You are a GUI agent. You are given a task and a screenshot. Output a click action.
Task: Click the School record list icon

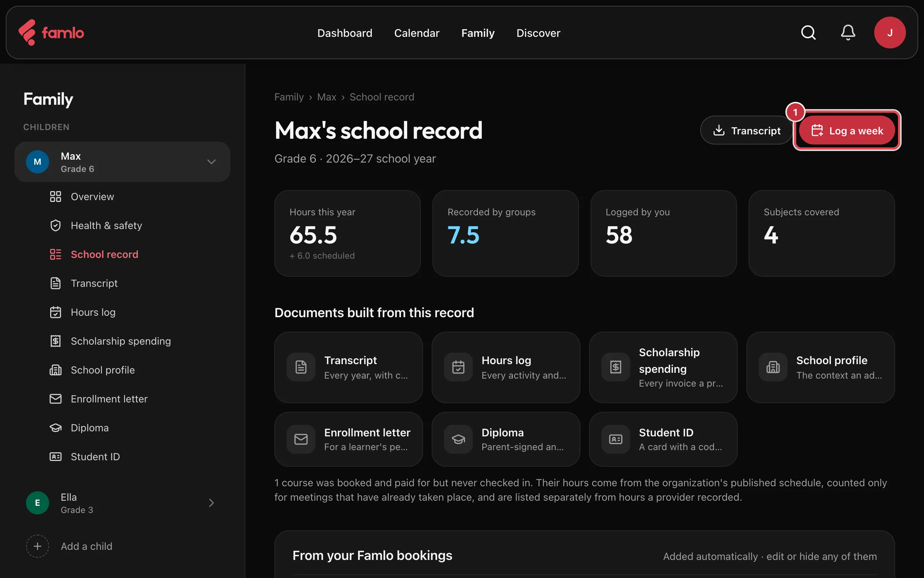tap(55, 254)
